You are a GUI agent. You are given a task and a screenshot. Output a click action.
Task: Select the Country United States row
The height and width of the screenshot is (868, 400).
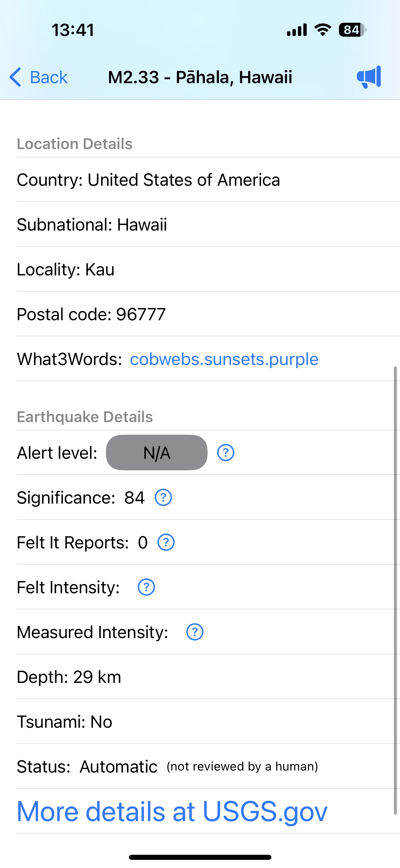(148, 180)
